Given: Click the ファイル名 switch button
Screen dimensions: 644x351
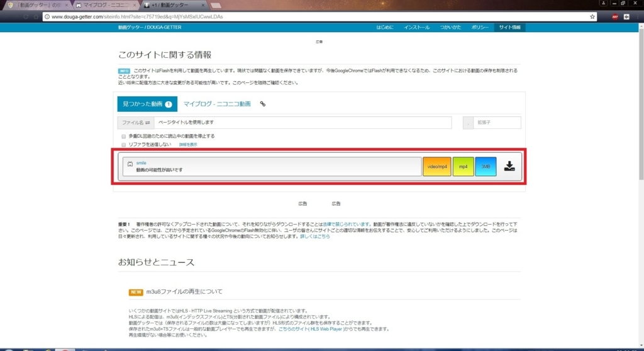Looking at the screenshot, I should point(136,123).
